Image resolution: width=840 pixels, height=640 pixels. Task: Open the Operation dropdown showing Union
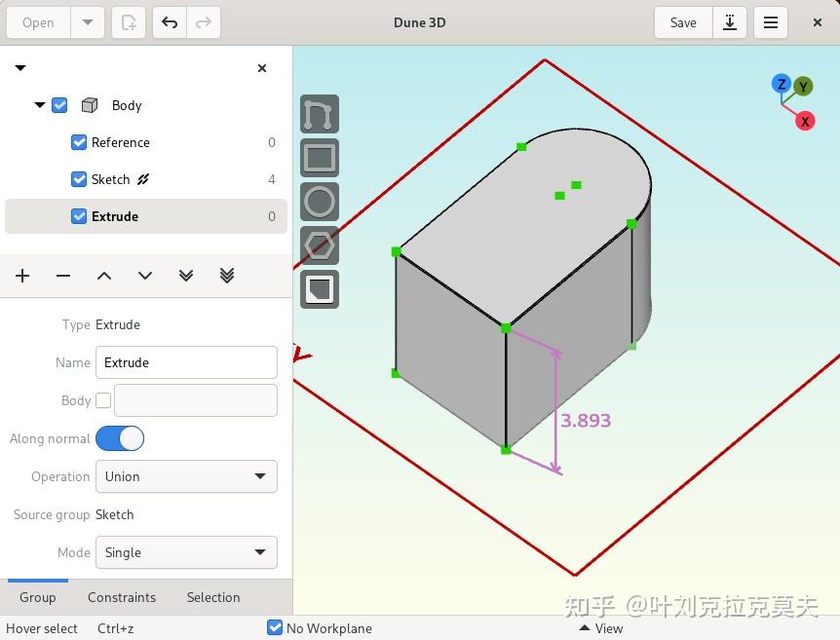coord(186,476)
